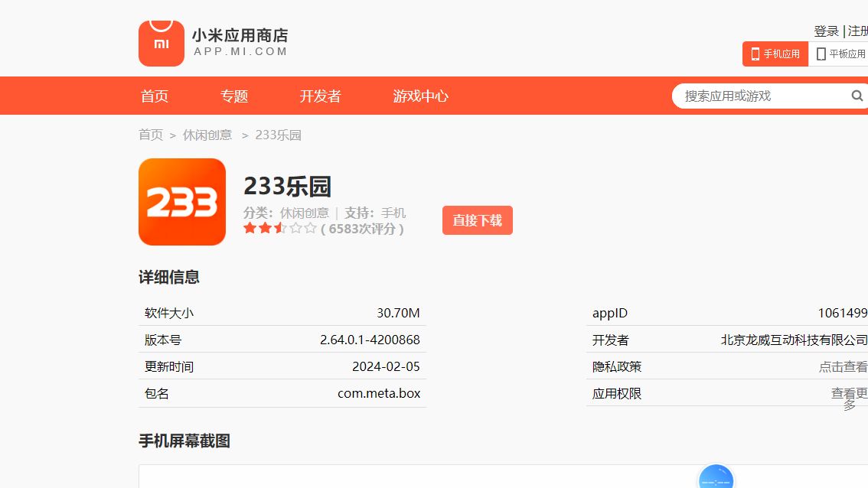The image size is (868, 488).
Task: Open the 游戏中心 navigation tab
Action: [421, 96]
